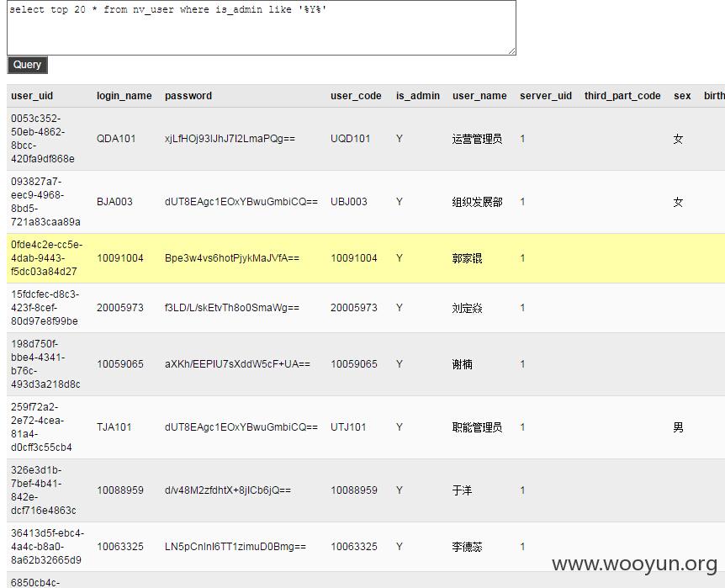This screenshot has height=588, width=725.
Task: Click password Bpe3w4vs6hotPjykMaJVfA== cell
Action: (232, 258)
